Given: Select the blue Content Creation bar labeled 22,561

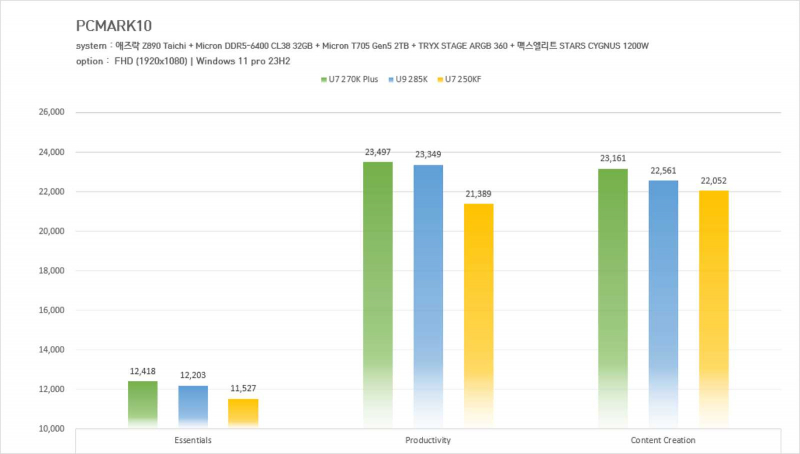Looking at the screenshot, I should pyautogui.click(x=663, y=300).
